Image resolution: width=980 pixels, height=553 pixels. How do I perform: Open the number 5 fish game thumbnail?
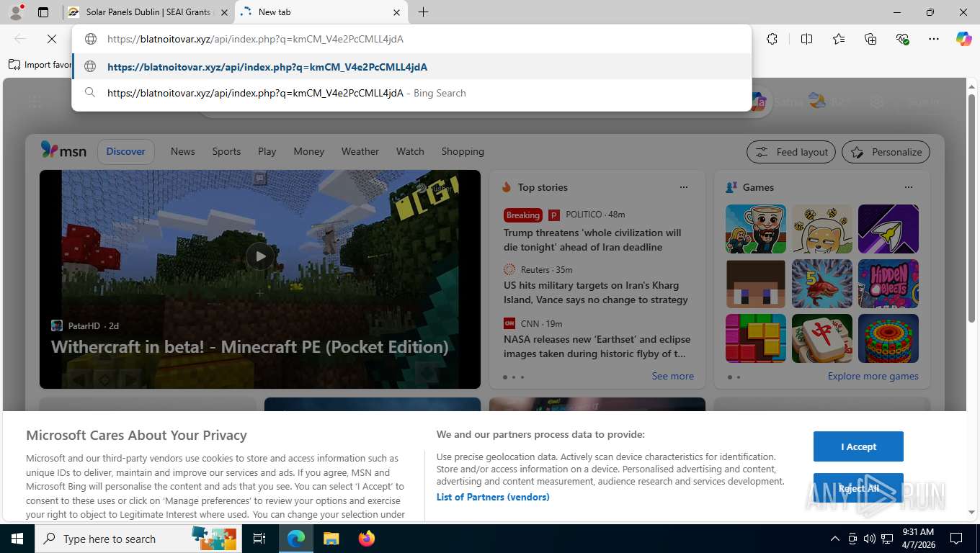822,284
